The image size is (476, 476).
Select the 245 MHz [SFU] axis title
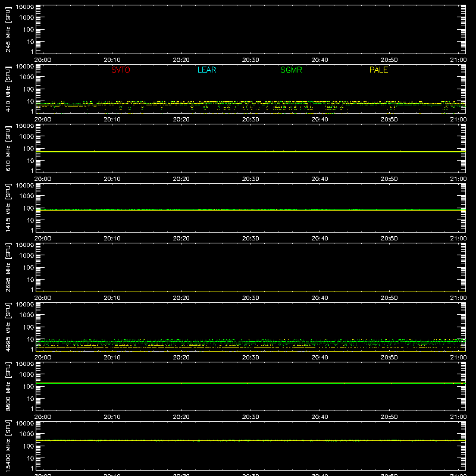coord(8,29)
